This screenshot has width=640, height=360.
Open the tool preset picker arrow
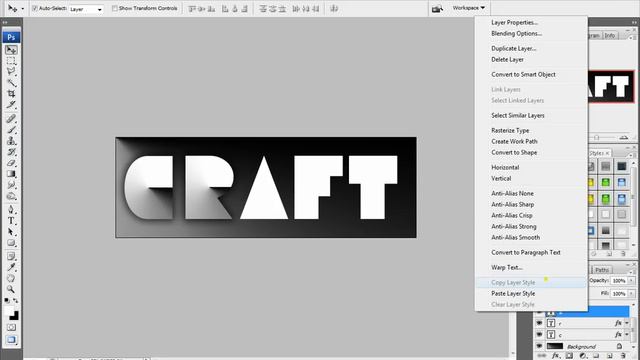(22, 9)
